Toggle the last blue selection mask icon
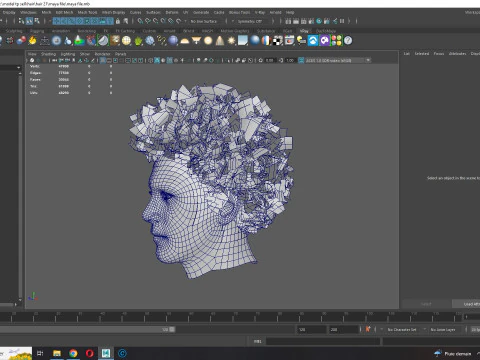This screenshot has width=480, height=360. [110, 21]
